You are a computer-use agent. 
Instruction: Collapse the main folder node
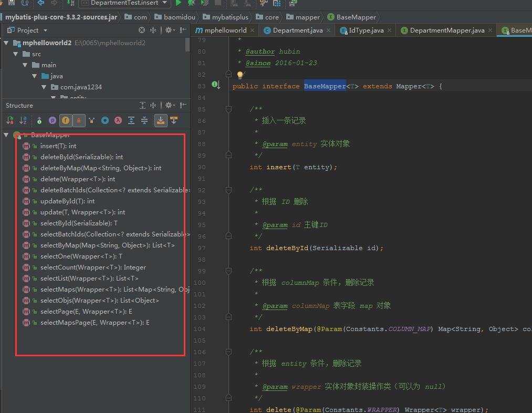tap(25, 65)
